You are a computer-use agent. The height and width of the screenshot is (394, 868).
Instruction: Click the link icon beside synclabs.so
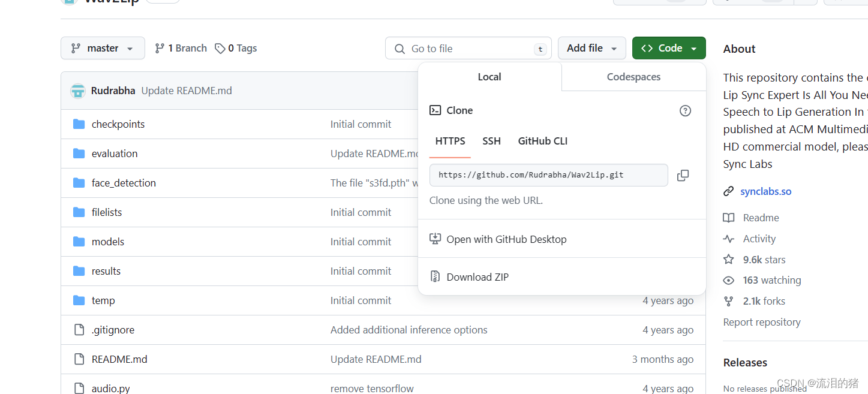tap(729, 191)
